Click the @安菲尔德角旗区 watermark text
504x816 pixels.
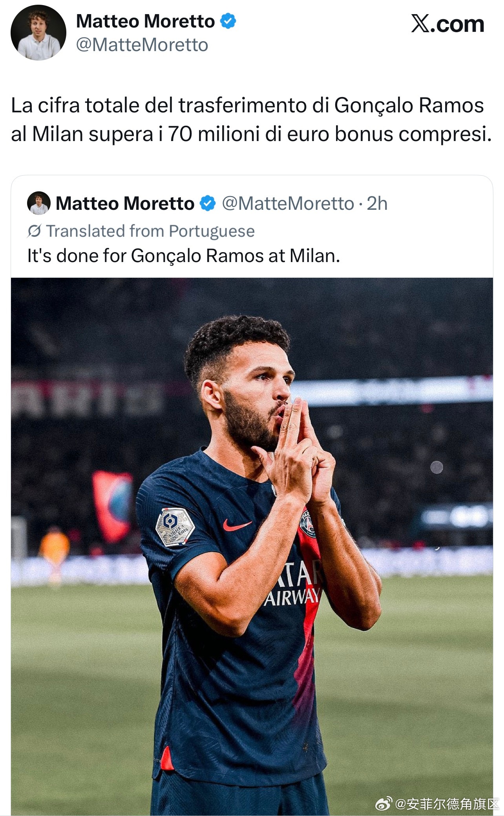[446, 804]
